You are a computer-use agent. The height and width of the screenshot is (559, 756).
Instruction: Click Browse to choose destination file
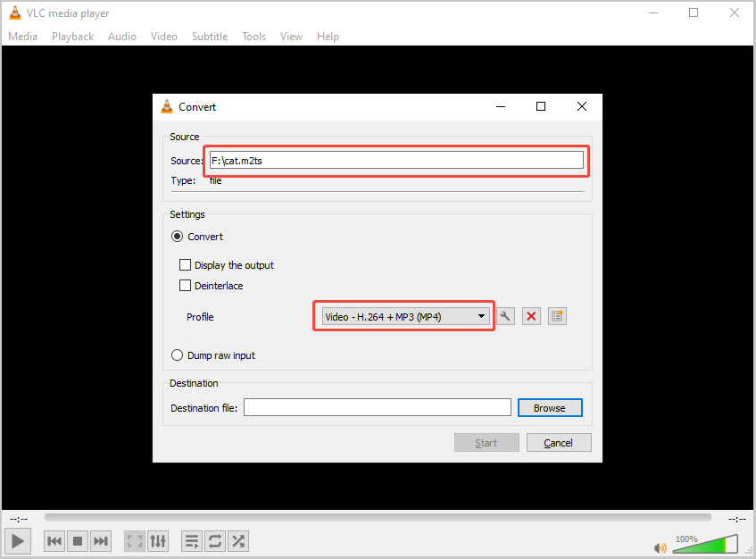click(550, 408)
